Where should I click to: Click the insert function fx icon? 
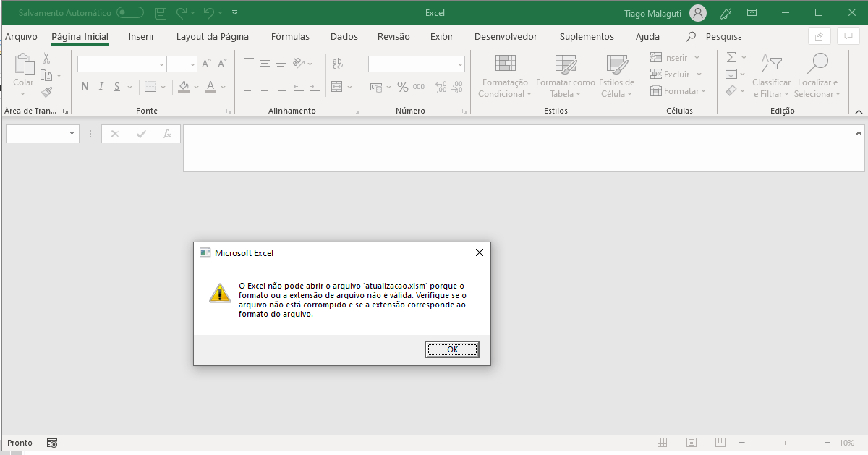pos(167,134)
